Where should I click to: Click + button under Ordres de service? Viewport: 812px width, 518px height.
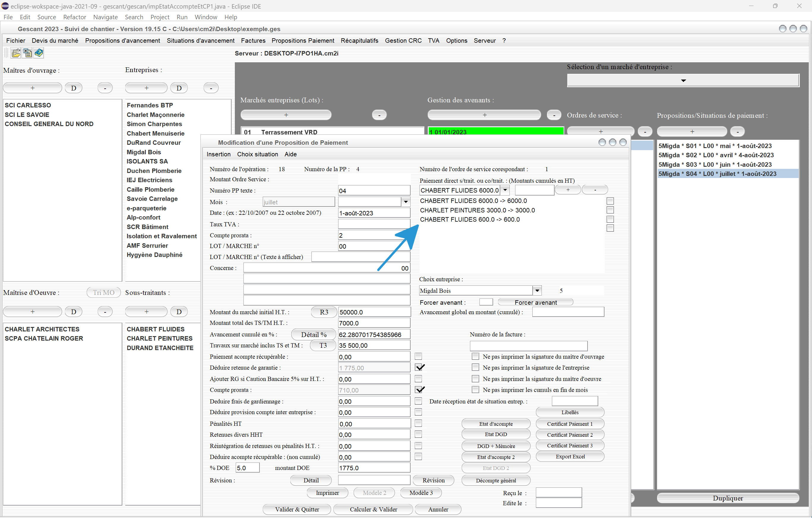(601, 131)
